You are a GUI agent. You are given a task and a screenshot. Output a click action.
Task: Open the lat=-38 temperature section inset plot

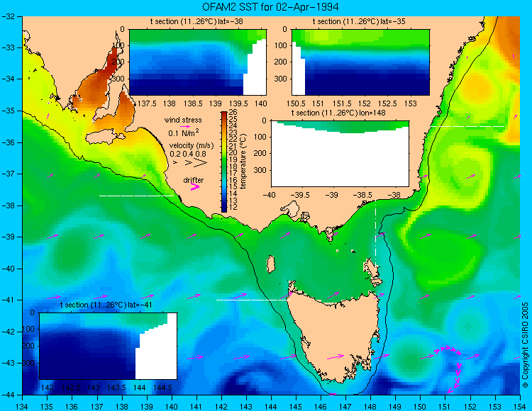click(x=198, y=62)
